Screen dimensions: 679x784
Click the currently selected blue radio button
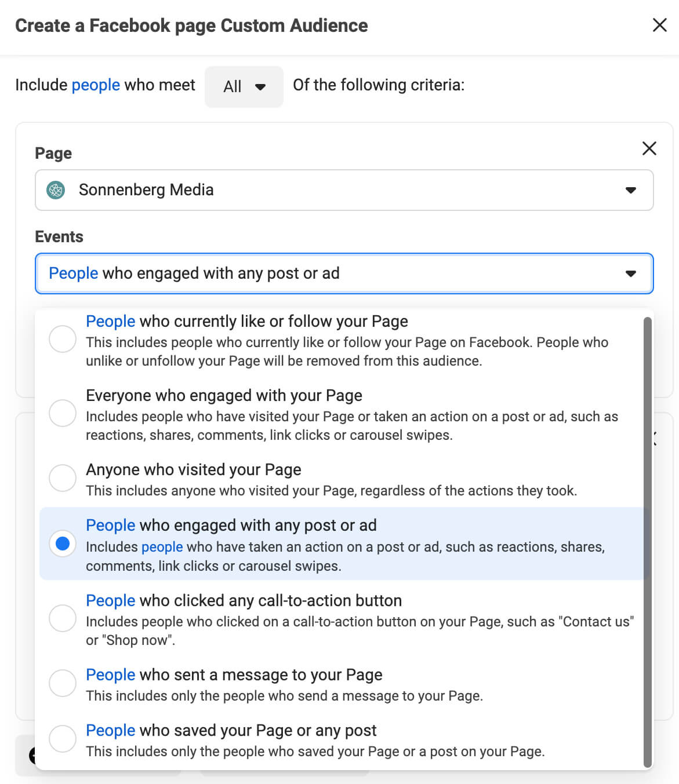(x=62, y=544)
